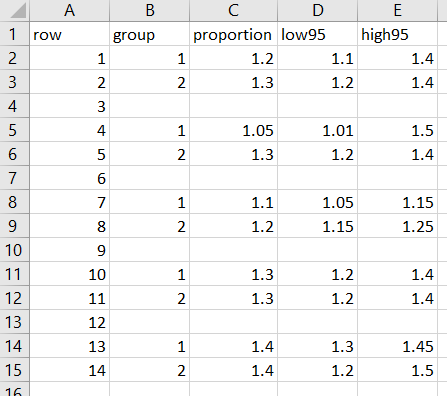The height and width of the screenshot is (396, 447).
Task: Select column B header
Action: pos(150,11)
